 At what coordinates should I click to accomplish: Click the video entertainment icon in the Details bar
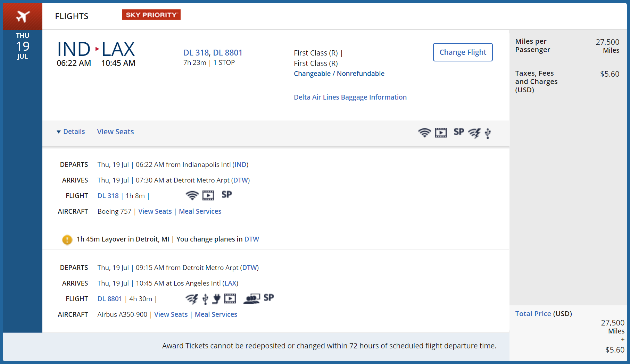click(x=441, y=133)
